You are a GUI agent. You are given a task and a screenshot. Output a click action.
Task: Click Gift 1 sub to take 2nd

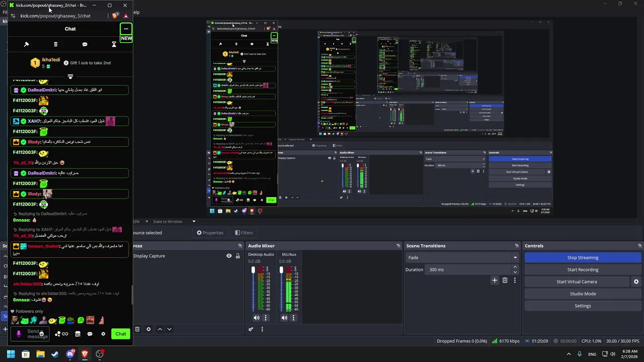87,63
